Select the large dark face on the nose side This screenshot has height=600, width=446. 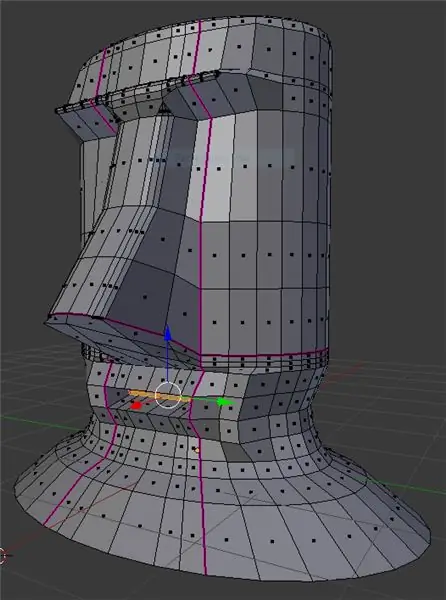point(143,295)
